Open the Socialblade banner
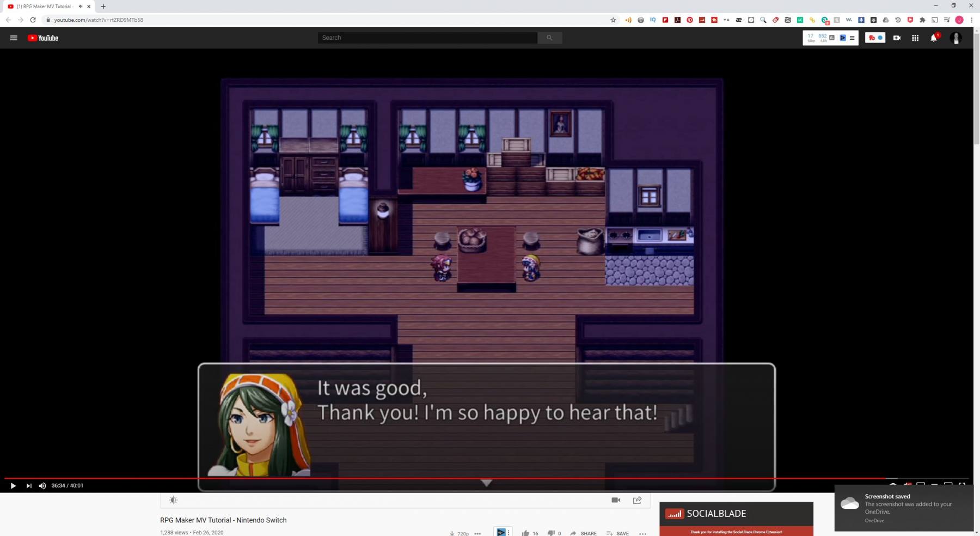980x536 pixels. 736,519
